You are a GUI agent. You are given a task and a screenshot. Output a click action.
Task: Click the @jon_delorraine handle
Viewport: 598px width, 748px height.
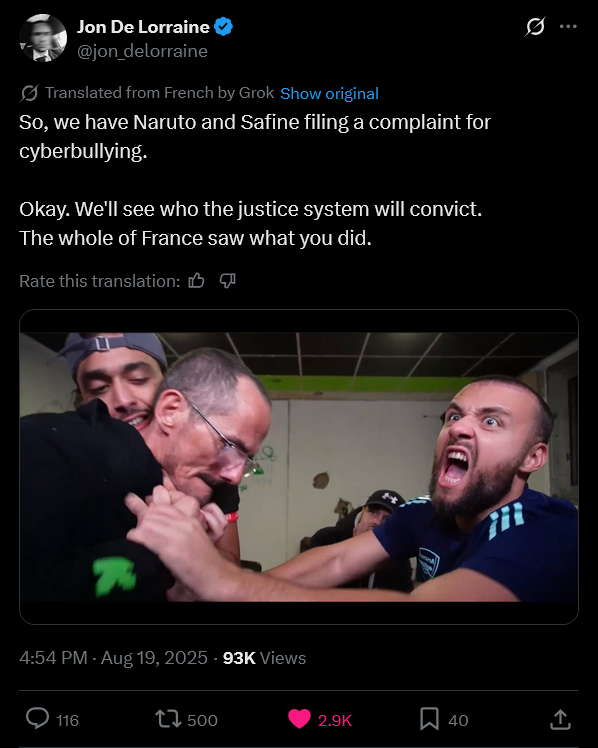click(142, 51)
